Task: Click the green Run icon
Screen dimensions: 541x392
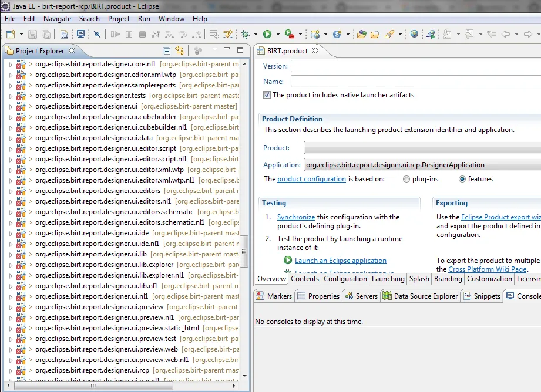Action: click(267, 34)
